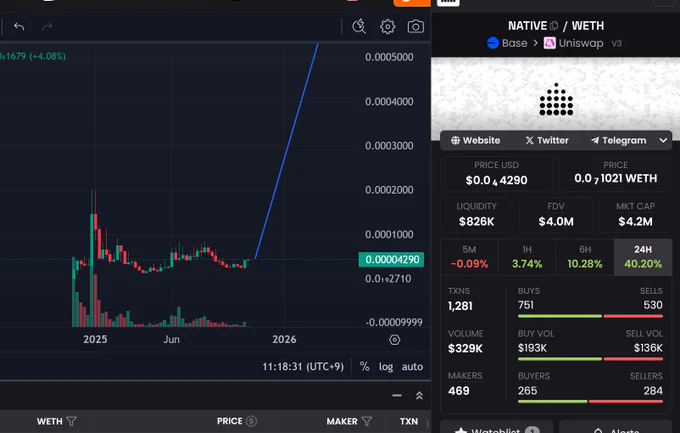Undo the last chart action
This screenshot has width=680, height=433.
(19, 26)
